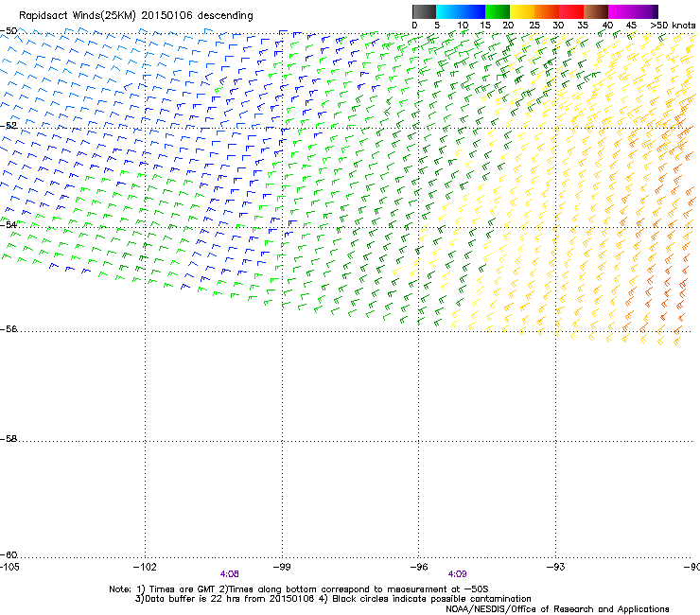This screenshot has width=700, height=615.
Task: Click the legend label '35'
Action: click(x=583, y=26)
